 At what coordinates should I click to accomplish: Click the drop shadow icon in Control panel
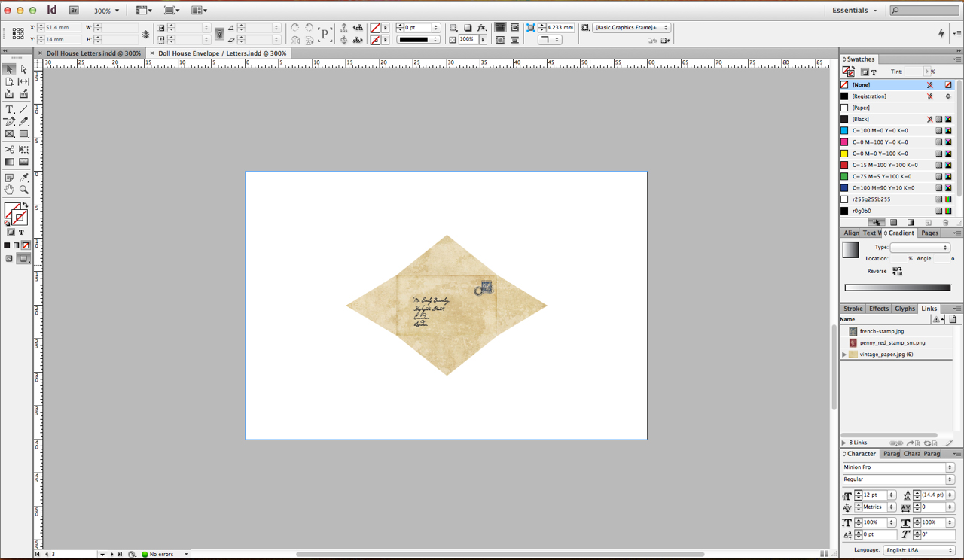[x=468, y=28]
